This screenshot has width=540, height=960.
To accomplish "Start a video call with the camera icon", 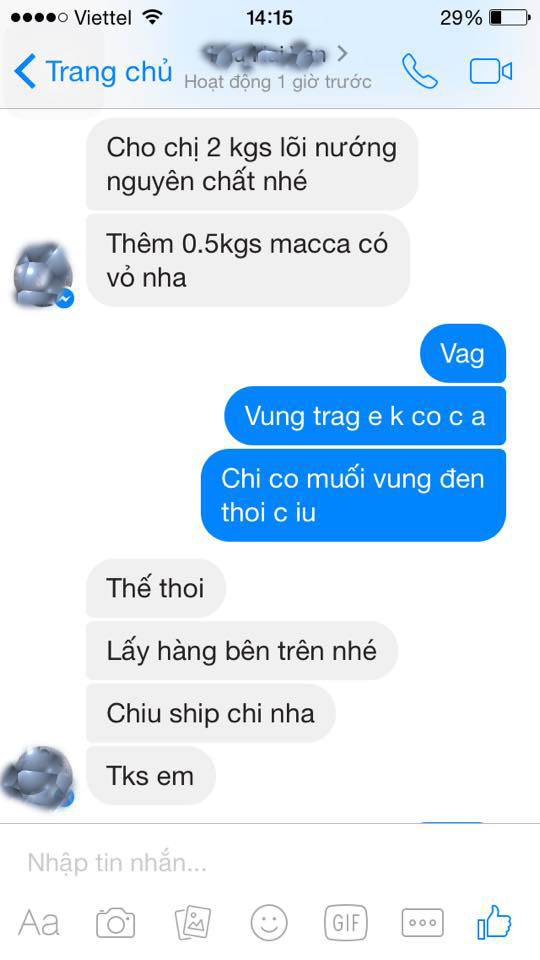I will click(490, 72).
